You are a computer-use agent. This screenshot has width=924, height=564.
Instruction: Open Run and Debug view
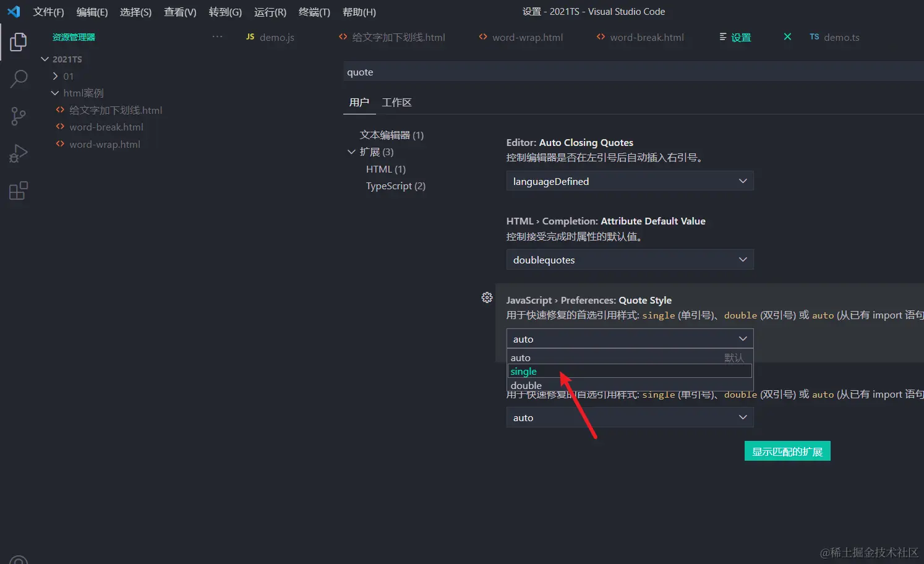point(19,153)
